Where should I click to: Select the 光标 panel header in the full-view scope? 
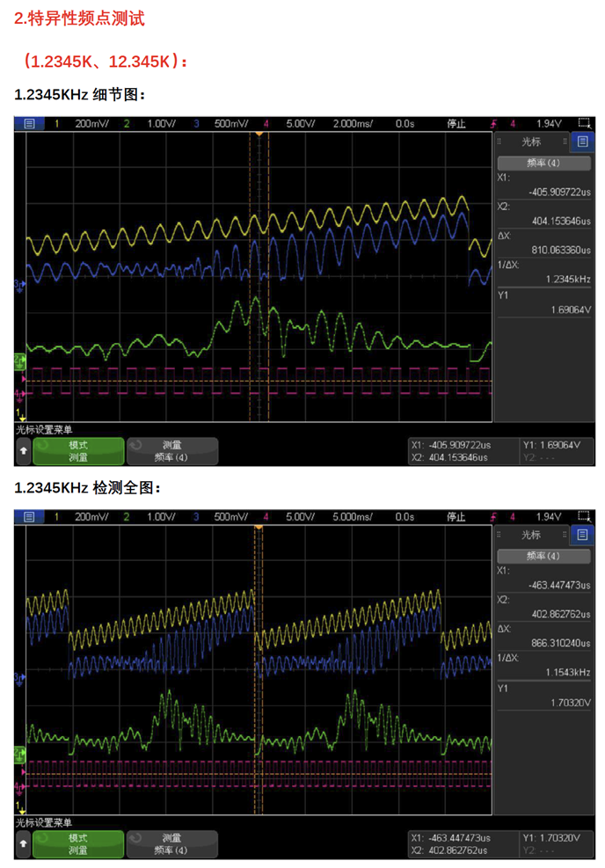pos(532,534)
